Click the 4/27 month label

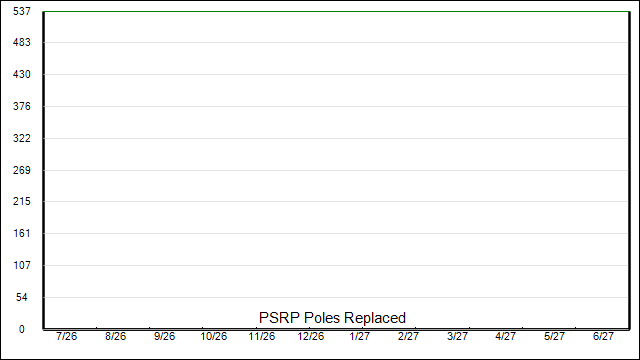coord(505,336)
